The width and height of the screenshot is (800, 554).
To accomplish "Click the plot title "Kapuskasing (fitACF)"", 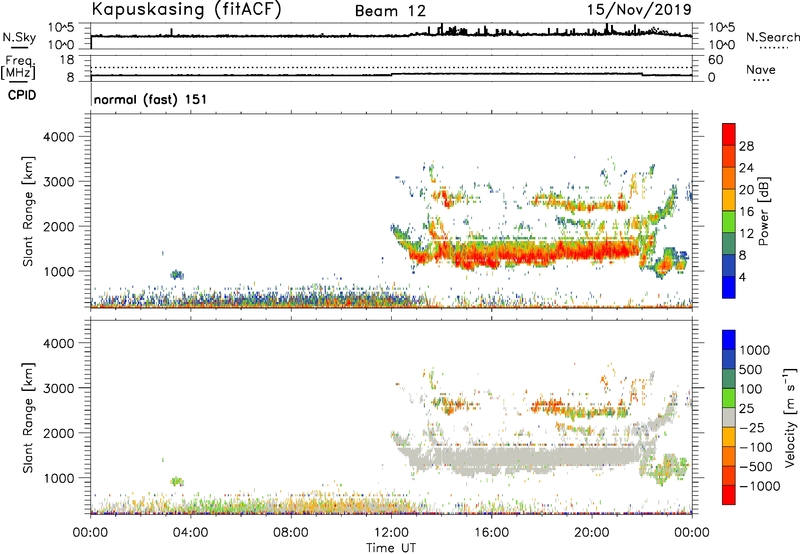I will coord(187,9).
